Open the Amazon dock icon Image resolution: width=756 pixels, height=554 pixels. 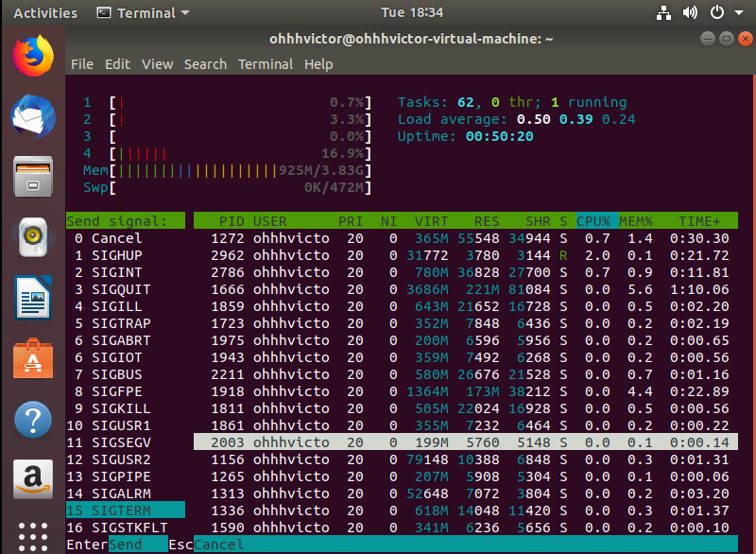pyautogui.click(x=33, y=479)
